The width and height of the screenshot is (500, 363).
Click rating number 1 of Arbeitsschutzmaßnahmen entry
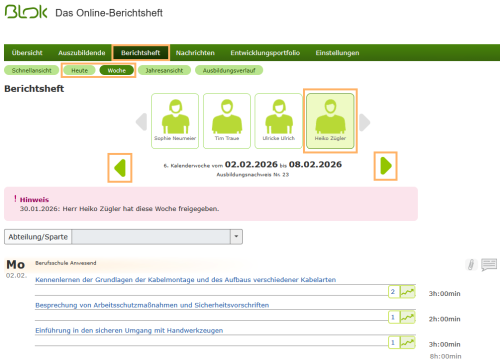tap(393, 317)
